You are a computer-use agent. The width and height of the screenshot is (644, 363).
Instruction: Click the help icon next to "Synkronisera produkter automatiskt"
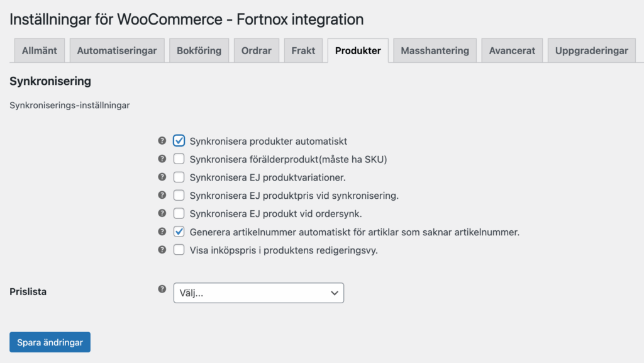point(162,141)
